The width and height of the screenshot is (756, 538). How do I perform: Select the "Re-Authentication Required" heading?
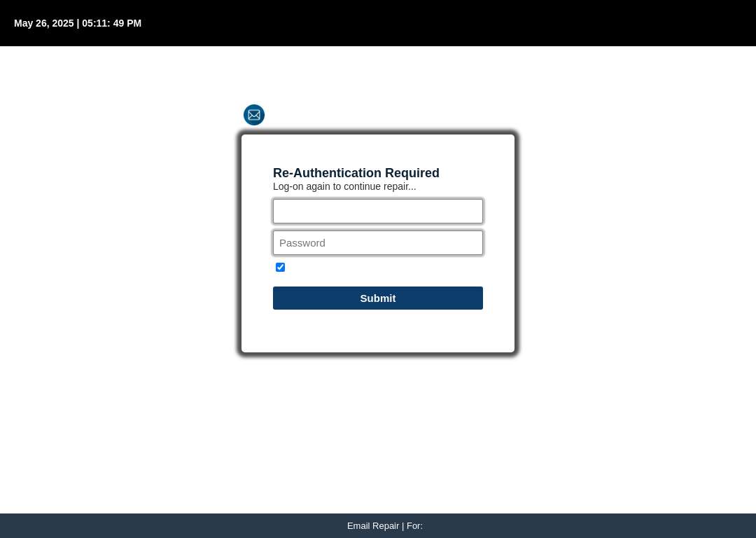pos(356,173)
